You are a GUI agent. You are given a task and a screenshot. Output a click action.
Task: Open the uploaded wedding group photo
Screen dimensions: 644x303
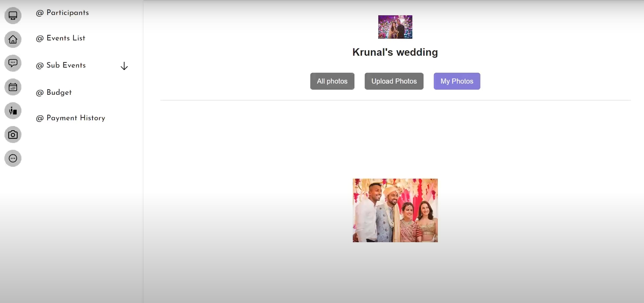(x=395, y=210)
